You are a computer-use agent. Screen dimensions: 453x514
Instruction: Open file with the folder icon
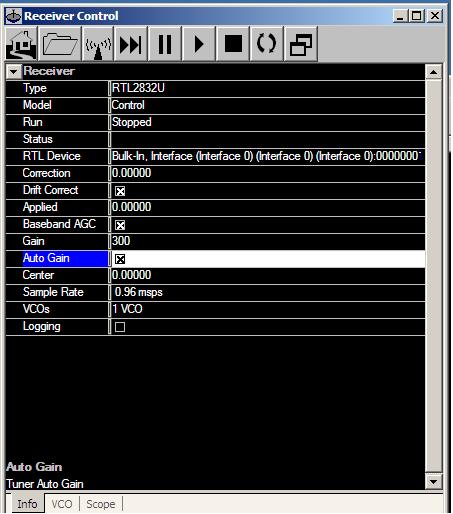pos(60,44)
